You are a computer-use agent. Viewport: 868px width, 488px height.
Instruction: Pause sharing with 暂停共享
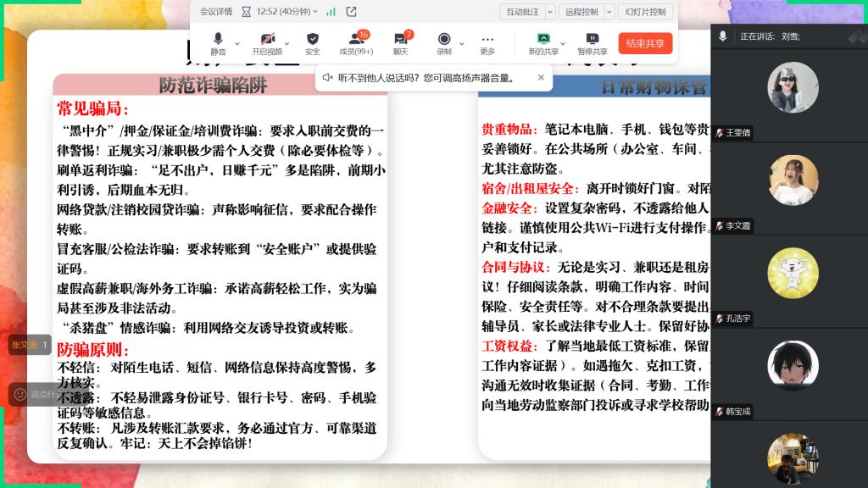point(593,43)
